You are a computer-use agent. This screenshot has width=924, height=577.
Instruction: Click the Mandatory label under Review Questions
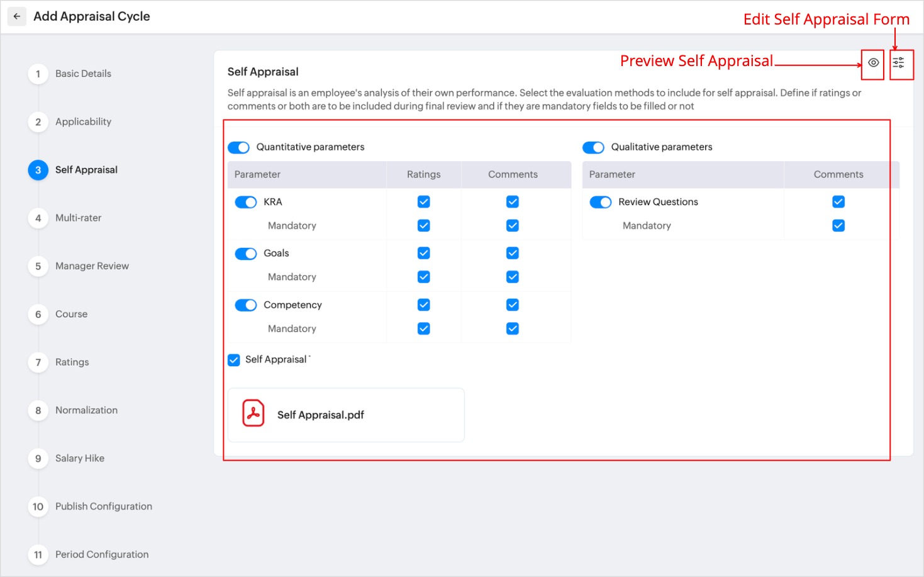pyautogui.click(x=647, y=226)
